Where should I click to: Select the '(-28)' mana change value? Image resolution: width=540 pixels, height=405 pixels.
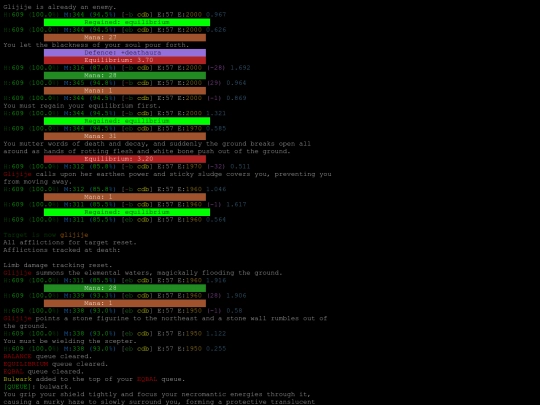pyautogui.click(x=216, y=68)
